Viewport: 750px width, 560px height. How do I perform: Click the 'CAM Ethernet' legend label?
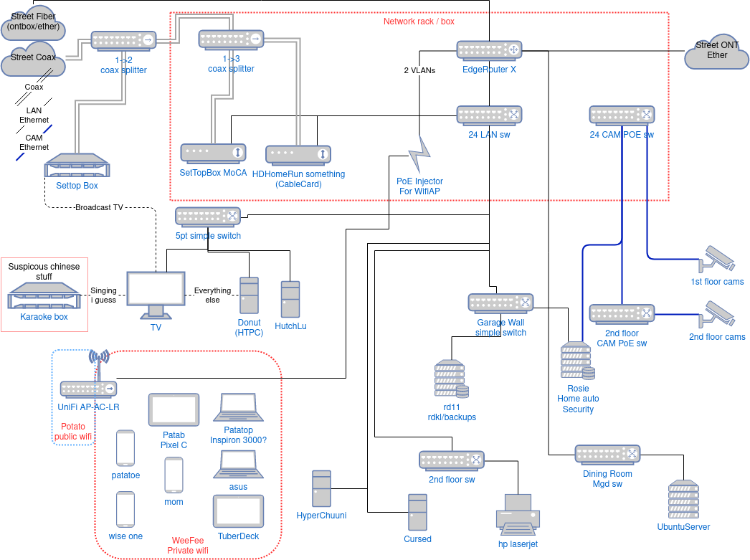tap(34, 143)
